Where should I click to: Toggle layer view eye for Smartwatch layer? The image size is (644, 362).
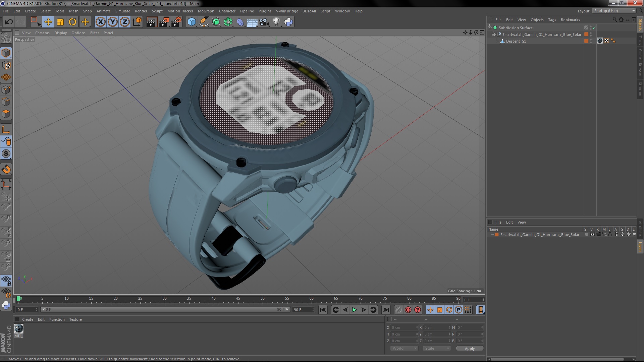point(592,235)
